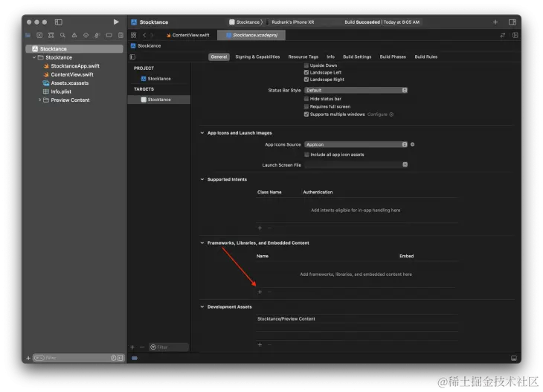
Task: Add a supported intent with plus
Action: 260,228
